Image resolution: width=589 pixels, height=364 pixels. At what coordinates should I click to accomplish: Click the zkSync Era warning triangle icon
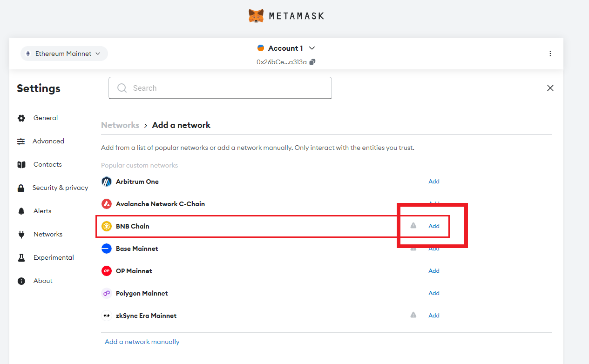413,315
